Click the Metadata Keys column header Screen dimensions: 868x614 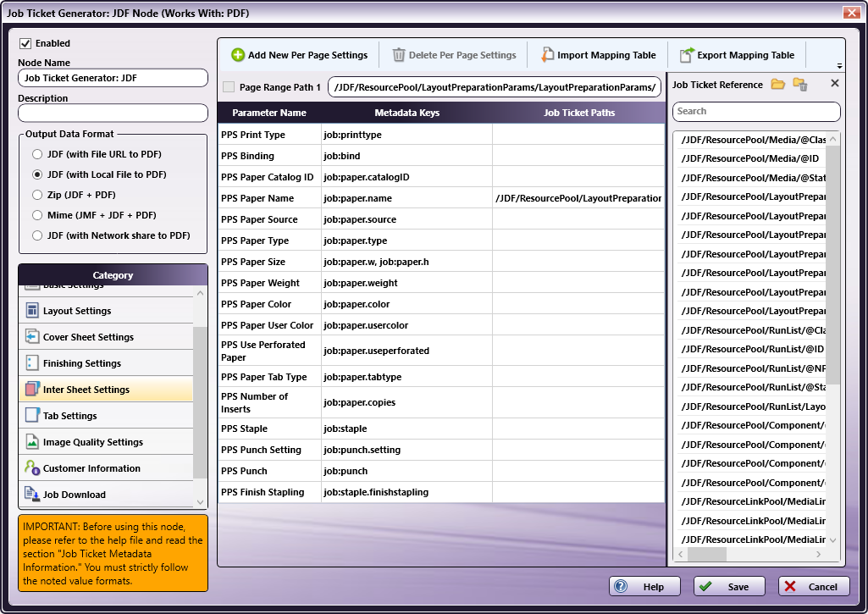point(406,113)
